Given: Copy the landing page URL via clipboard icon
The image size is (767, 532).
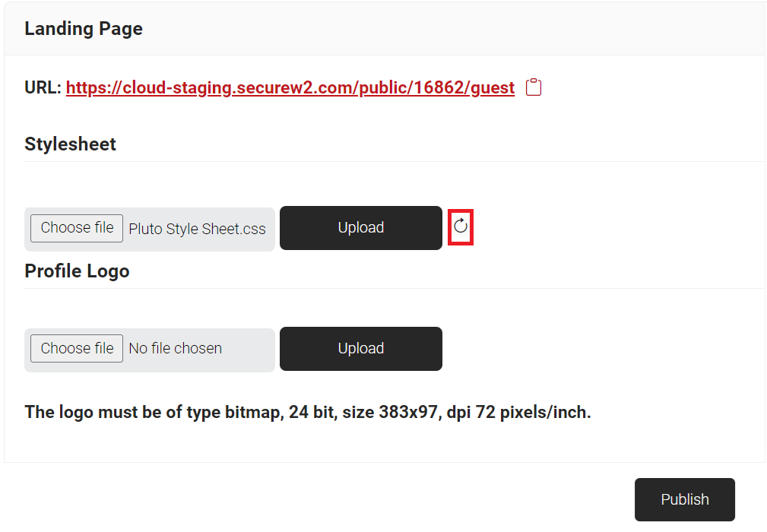Looking at the screenshot, I should coord(534,87).
